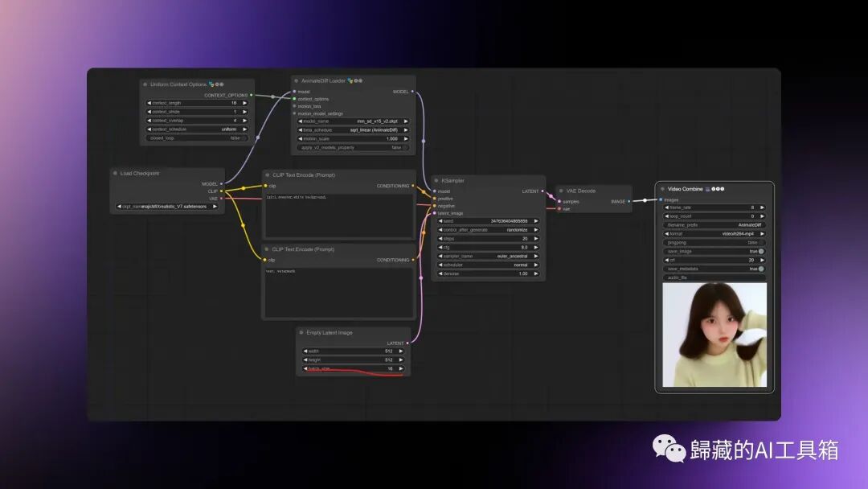Screen dimensions: 868x489
Task: Open the format dropdown in Video Combine
Action: point(714,234)
